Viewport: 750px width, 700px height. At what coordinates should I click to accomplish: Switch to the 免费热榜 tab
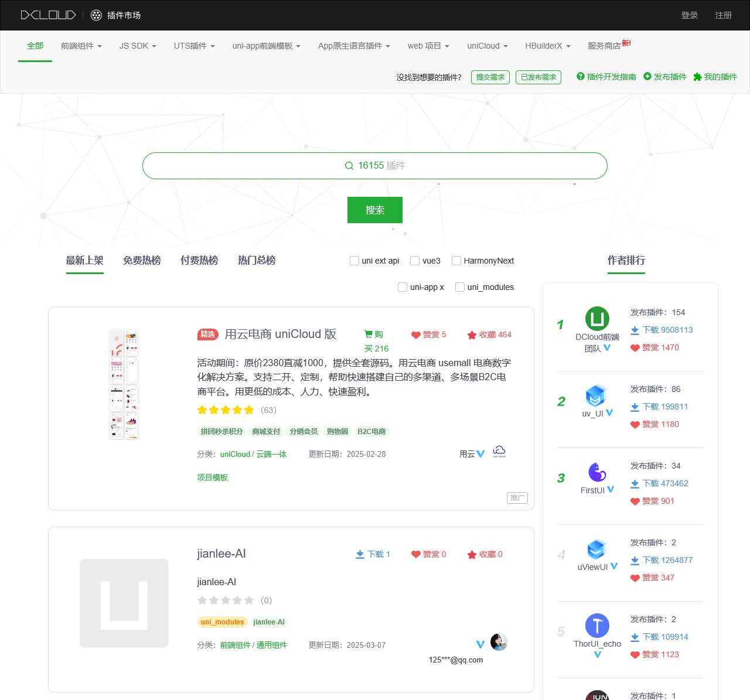coord(142,260)
